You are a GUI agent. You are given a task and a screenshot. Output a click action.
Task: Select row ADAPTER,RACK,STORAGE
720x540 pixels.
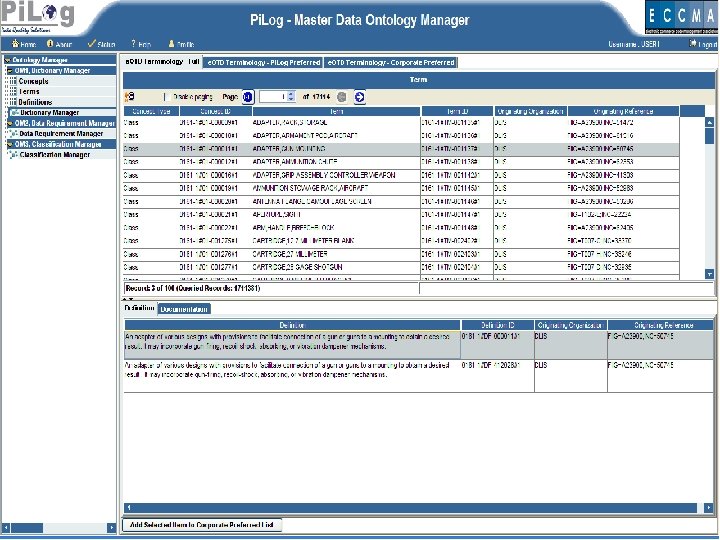[401, 123]
